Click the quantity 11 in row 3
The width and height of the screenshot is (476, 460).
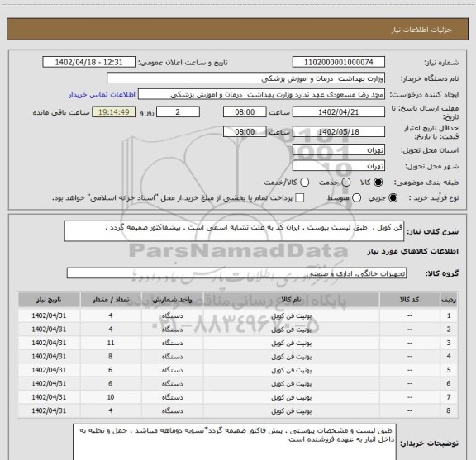111,343
